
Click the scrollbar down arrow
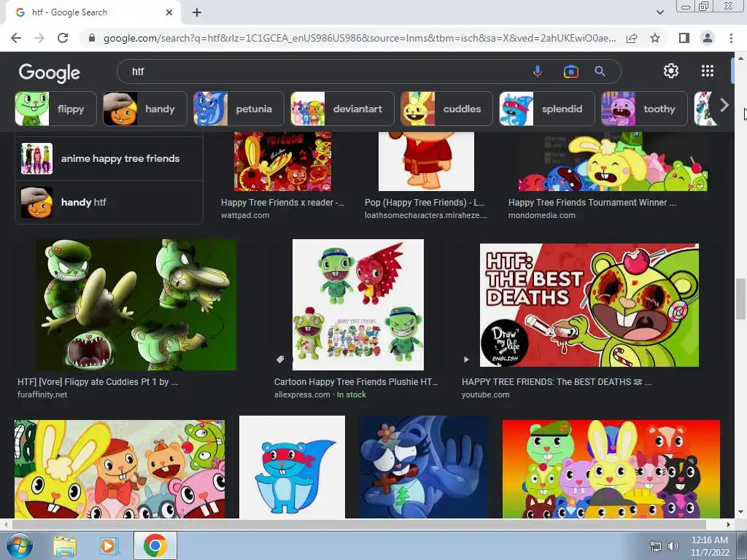(740, 513)
